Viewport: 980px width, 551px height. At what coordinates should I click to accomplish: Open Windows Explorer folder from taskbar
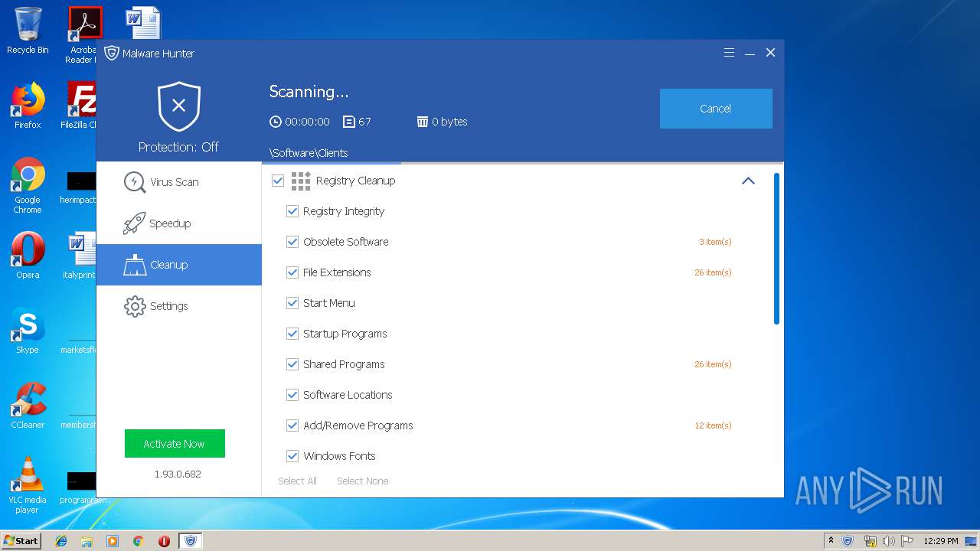click(87, 541)
